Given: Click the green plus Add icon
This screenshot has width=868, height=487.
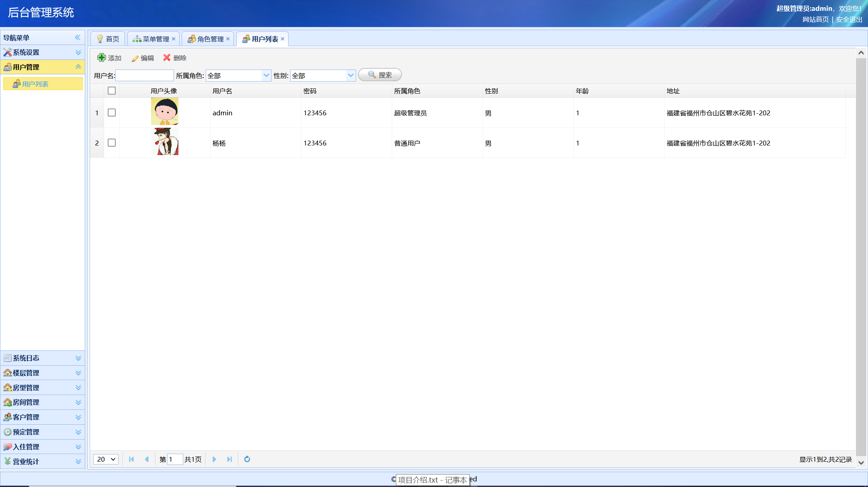Looking at the screenshot, I should pyautogui.click(x=102, y=58).
